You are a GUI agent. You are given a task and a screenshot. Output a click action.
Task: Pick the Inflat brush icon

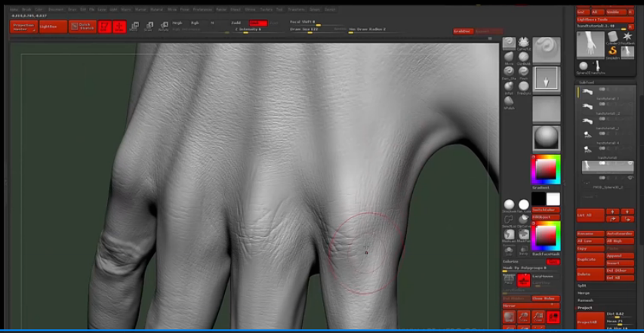(509, 87)
